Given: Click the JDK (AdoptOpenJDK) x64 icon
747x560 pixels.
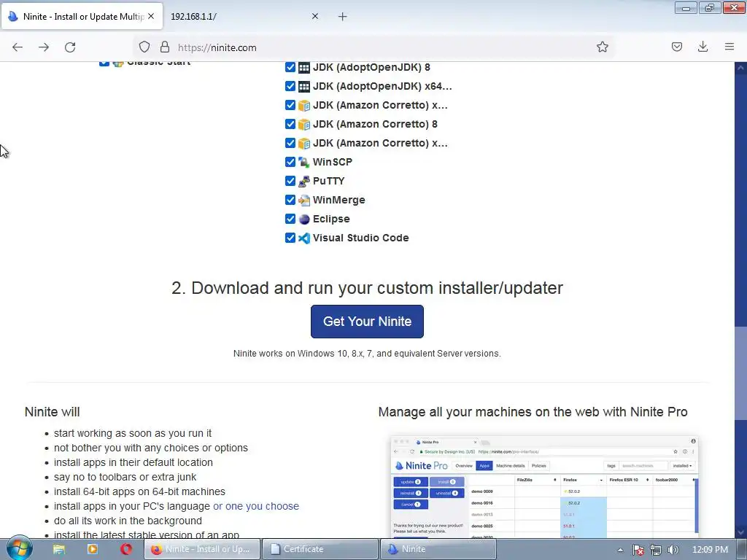Looking at the screenshot, I should [304, 86].
